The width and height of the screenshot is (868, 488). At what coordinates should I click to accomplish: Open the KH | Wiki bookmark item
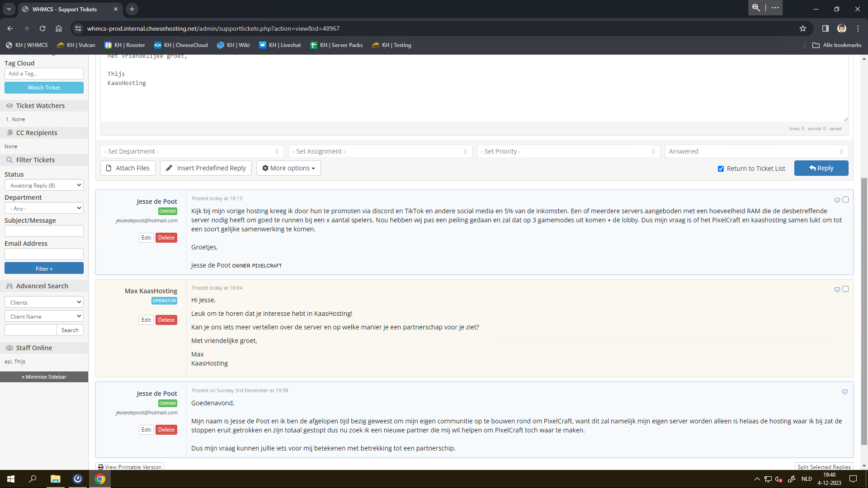click(x=233, y=45)
